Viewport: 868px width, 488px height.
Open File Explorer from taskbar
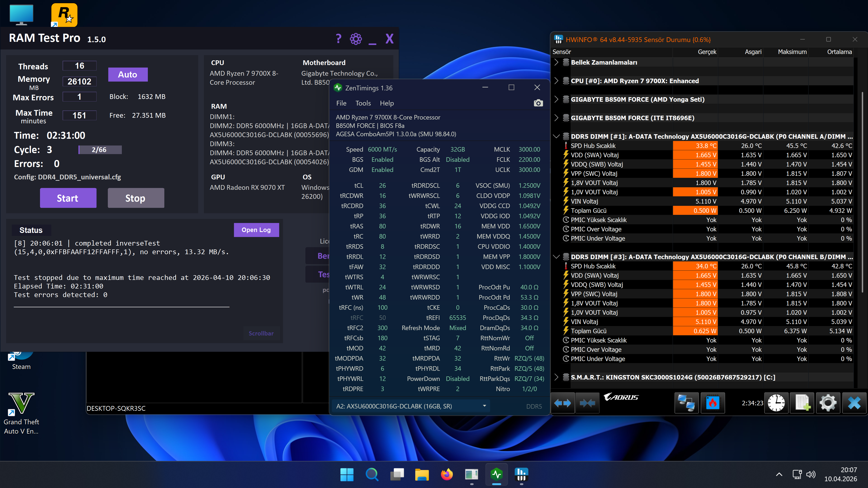(x=422, y=474)
